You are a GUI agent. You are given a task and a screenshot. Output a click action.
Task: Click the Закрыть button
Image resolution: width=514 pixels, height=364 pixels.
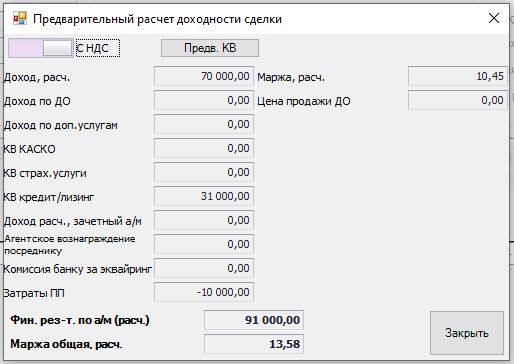pos(467,333)
